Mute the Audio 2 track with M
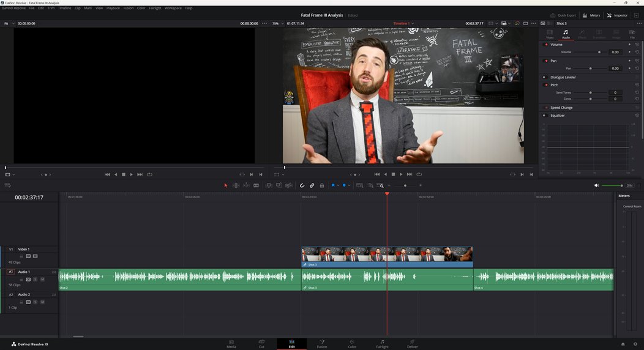The image size is (644, 350). pyautogui.click(x=42, y=302)
